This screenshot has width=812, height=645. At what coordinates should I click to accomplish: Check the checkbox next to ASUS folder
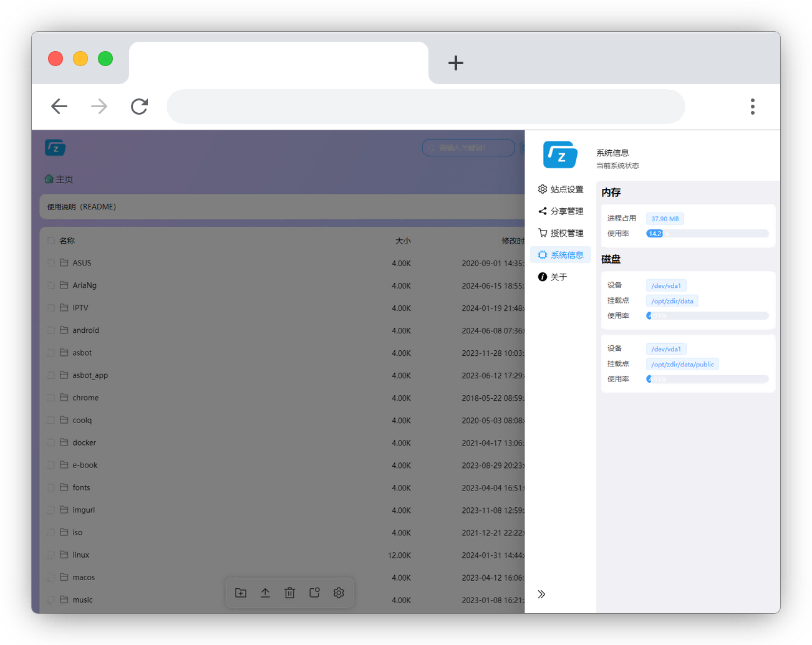pos(51,262)
